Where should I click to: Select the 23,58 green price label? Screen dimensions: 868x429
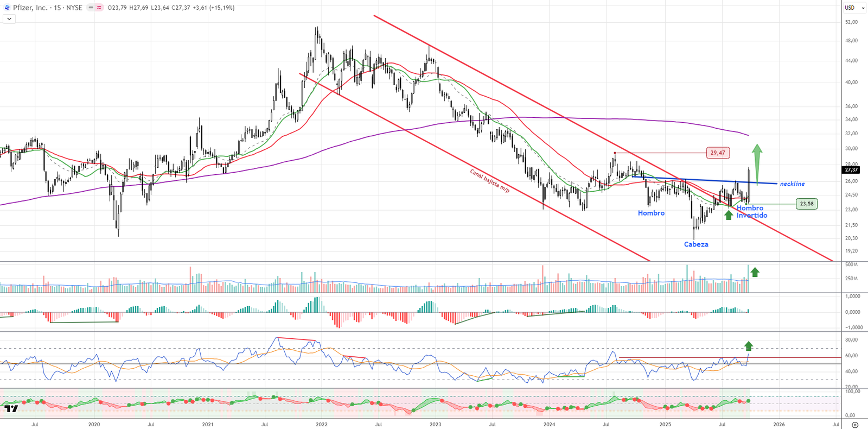(x=807, y=204)
